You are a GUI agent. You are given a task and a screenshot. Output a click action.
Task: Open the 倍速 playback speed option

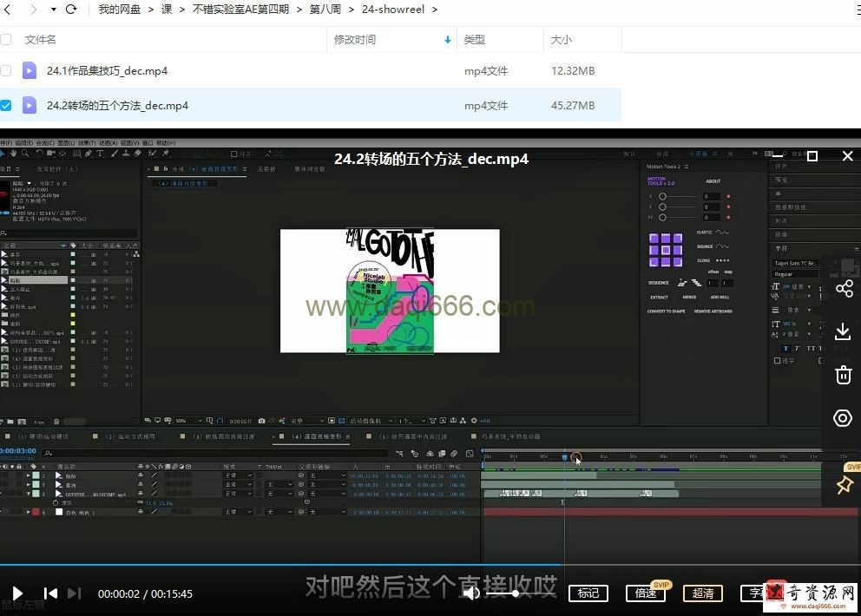coord(646,593)
